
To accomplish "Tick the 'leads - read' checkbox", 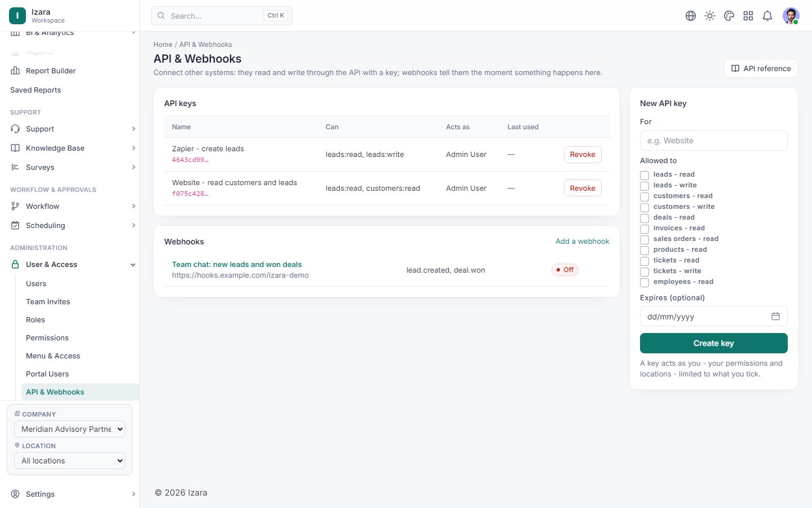I will point(645,175).
